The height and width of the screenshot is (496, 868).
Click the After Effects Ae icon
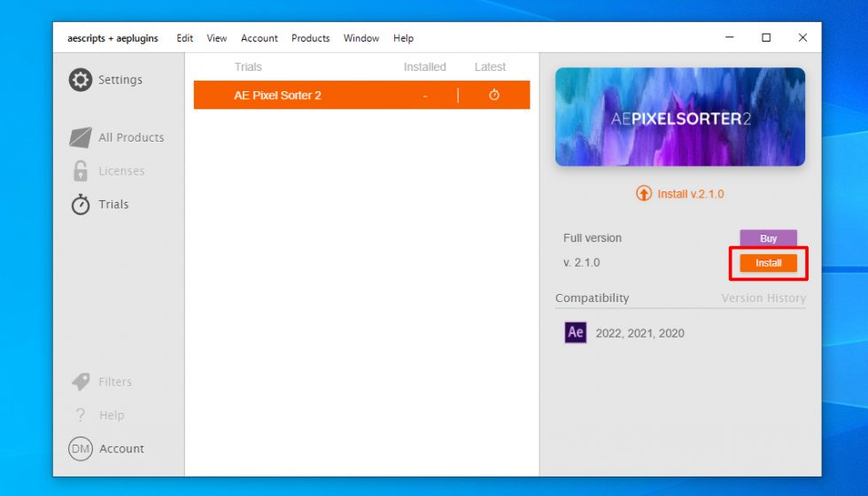click(x=575, y=333)
